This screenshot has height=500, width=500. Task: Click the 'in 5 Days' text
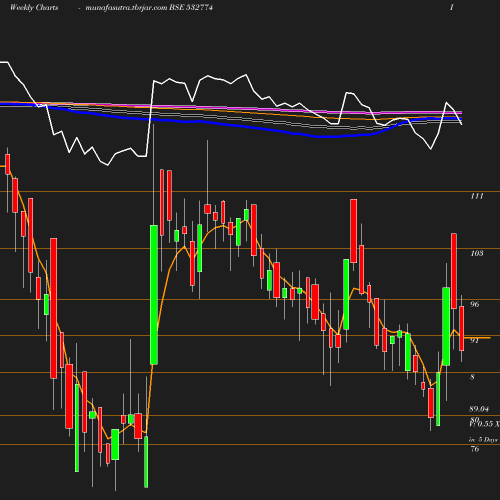(483, 440)
